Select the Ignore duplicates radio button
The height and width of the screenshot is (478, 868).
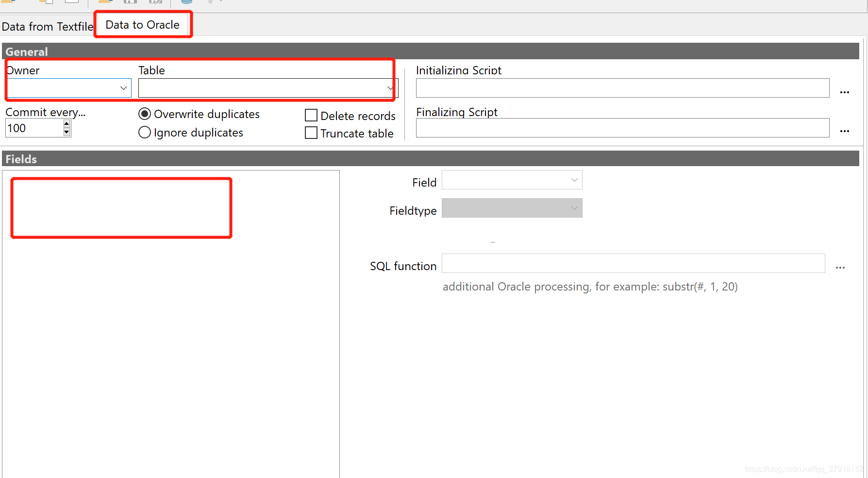(x=144, y=132)
